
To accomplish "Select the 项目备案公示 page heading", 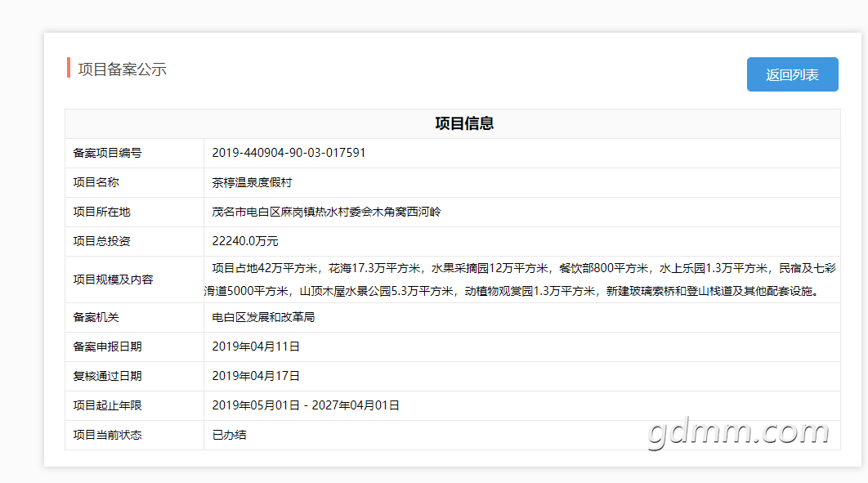I will coord(123,69).
